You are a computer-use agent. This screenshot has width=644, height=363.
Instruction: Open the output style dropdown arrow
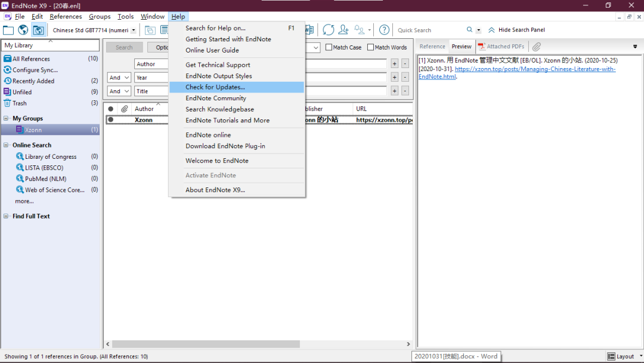point(134,30)
